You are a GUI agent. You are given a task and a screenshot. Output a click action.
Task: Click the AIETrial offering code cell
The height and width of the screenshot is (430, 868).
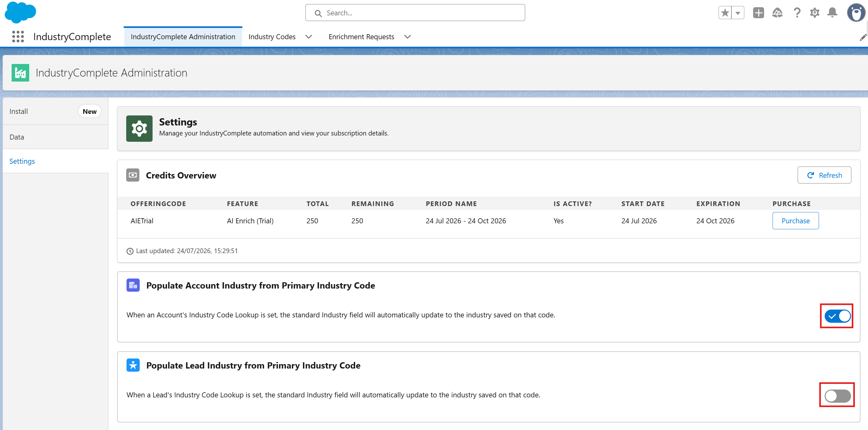[142, 221]
